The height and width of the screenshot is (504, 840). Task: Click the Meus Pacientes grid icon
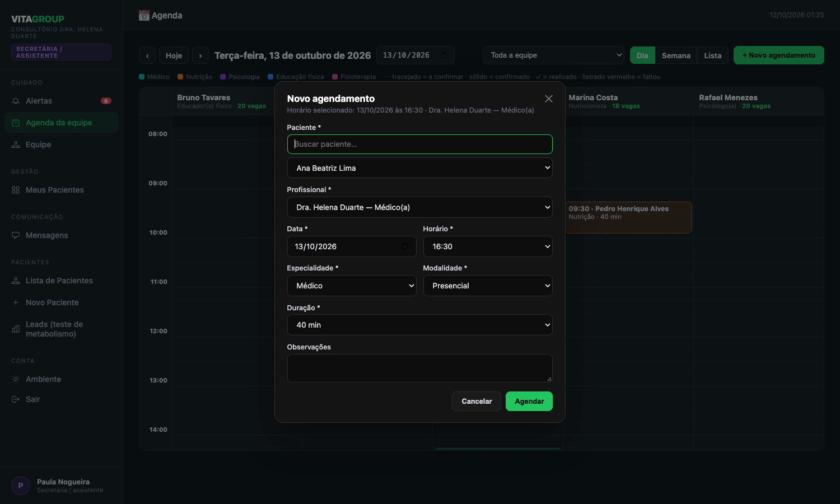16,190
